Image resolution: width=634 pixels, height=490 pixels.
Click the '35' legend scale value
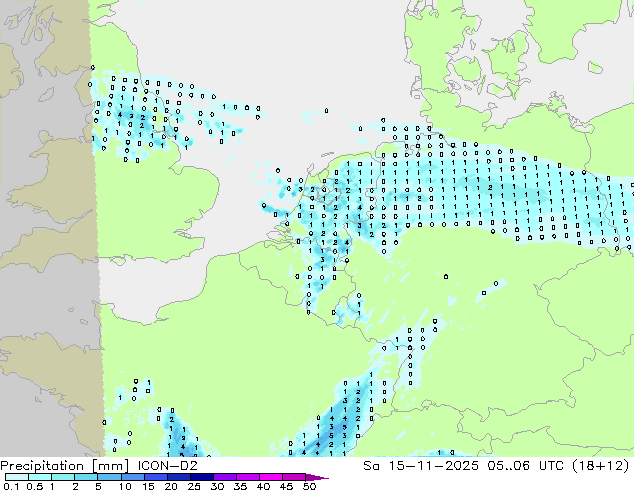(x=240, y=486)
